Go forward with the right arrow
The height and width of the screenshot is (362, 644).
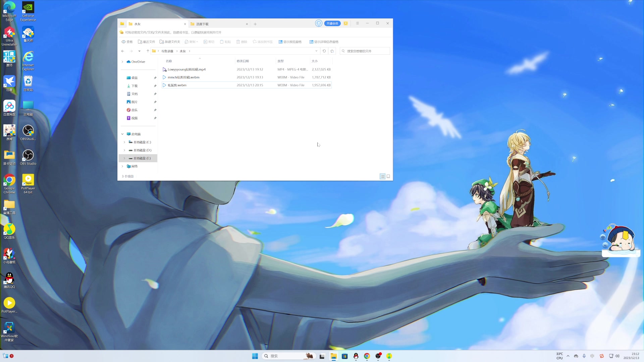pos(131,51)
